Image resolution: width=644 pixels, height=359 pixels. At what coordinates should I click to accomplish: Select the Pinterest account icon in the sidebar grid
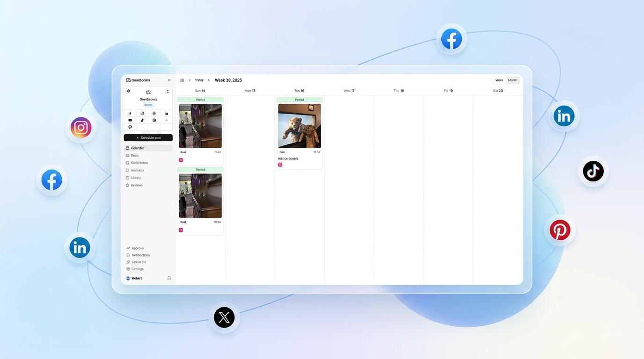click(x=154, y=120)
